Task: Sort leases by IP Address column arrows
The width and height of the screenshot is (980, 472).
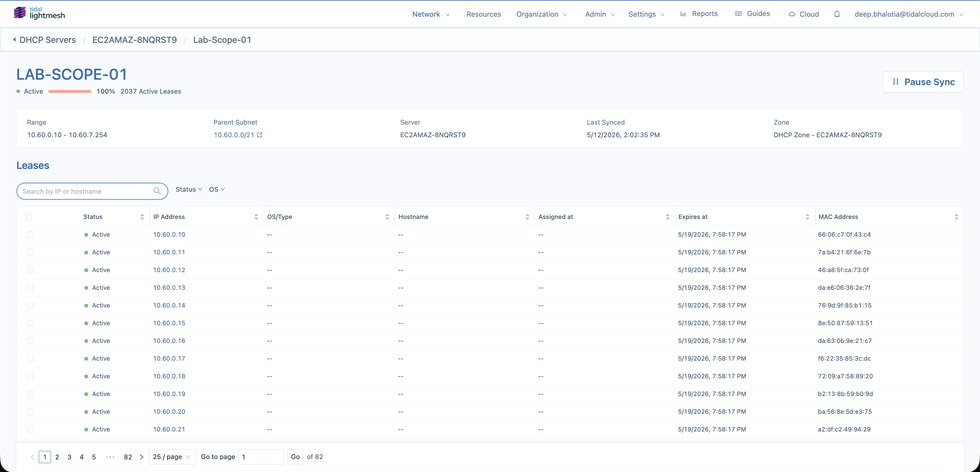Action: click(256, 217)
